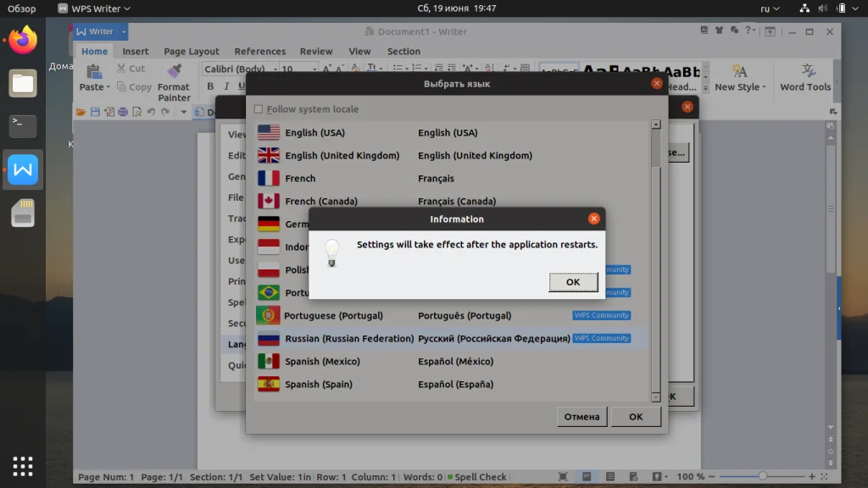Viewport: 868px width, 488px height.
Task: Toggle bold formatting
Action: (x=210, y=86)
